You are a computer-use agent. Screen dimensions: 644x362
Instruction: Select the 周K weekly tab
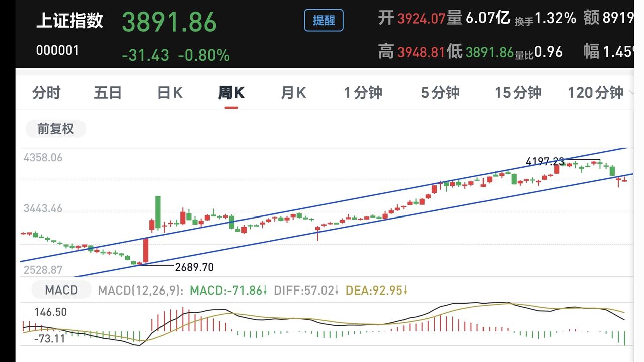pyautogui.click(x=231, y=93)
